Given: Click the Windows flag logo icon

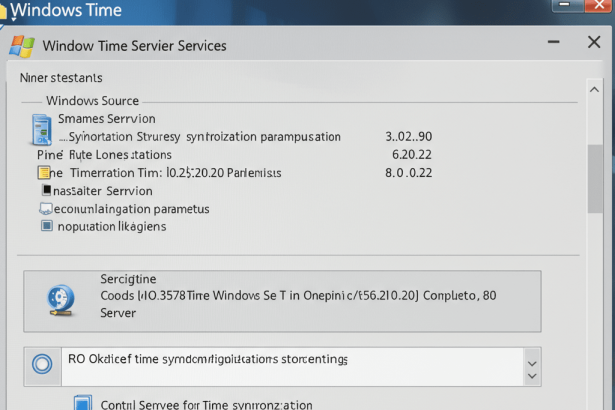Looking at the screenshot, I should click(x=22, y=46).
